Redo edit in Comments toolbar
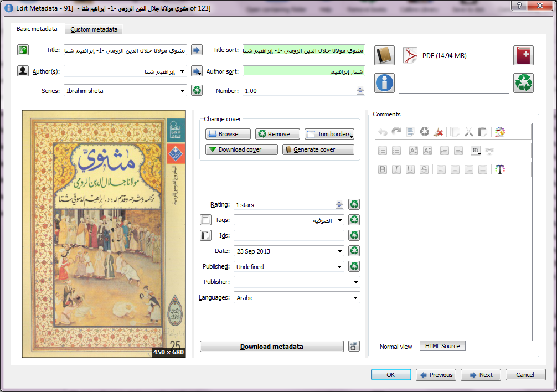This screenshot has height=392, width=557. 396,132
